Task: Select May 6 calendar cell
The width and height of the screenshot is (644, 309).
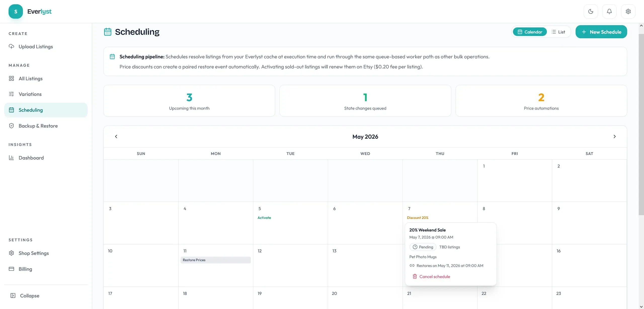Action: click(x=365, y=223)
